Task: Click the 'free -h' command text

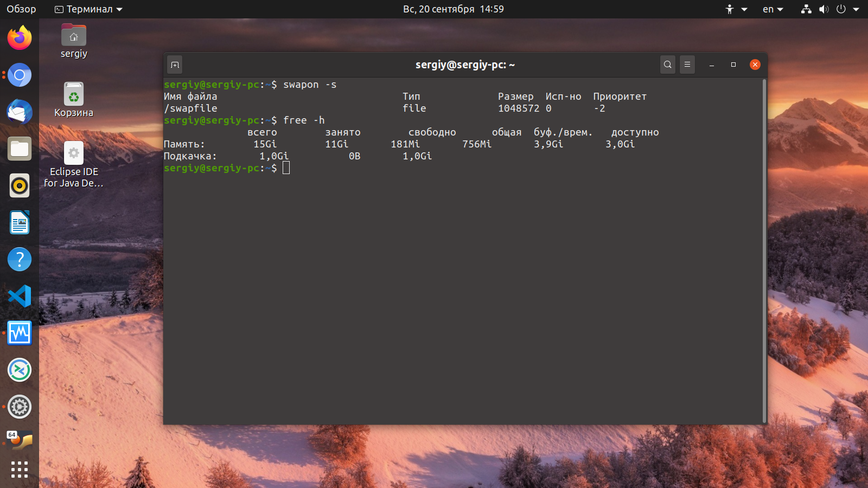Action: click(304, 120)
